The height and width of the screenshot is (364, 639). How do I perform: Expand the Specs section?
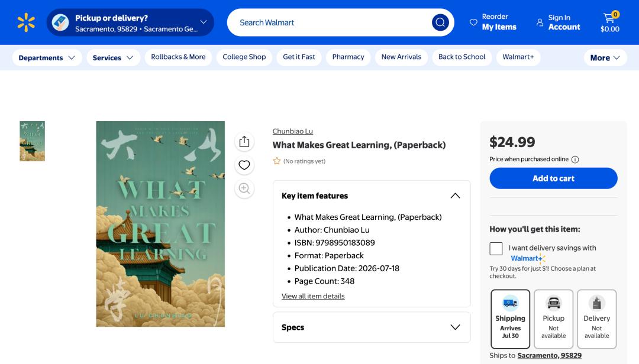point(455,327)
